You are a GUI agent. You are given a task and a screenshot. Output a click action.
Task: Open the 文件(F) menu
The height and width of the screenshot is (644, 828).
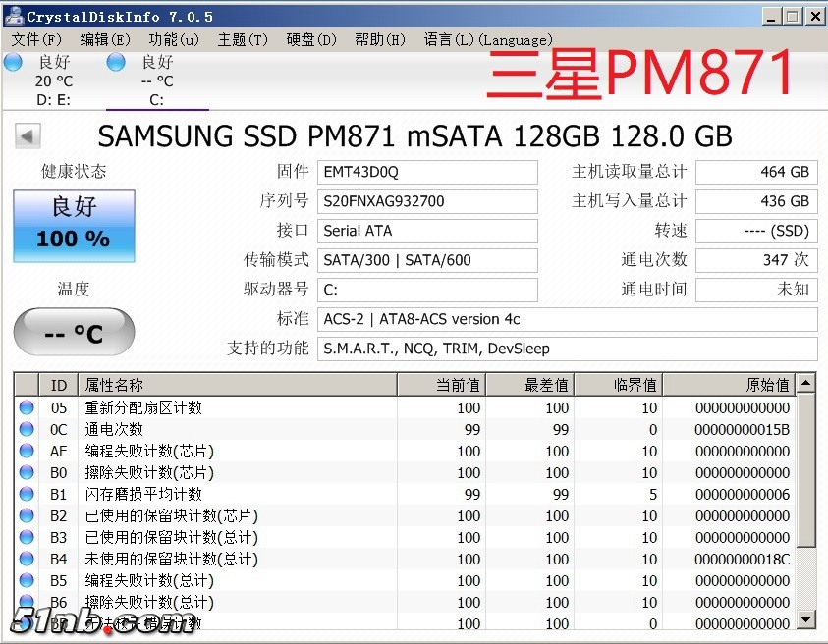[36, 40]
